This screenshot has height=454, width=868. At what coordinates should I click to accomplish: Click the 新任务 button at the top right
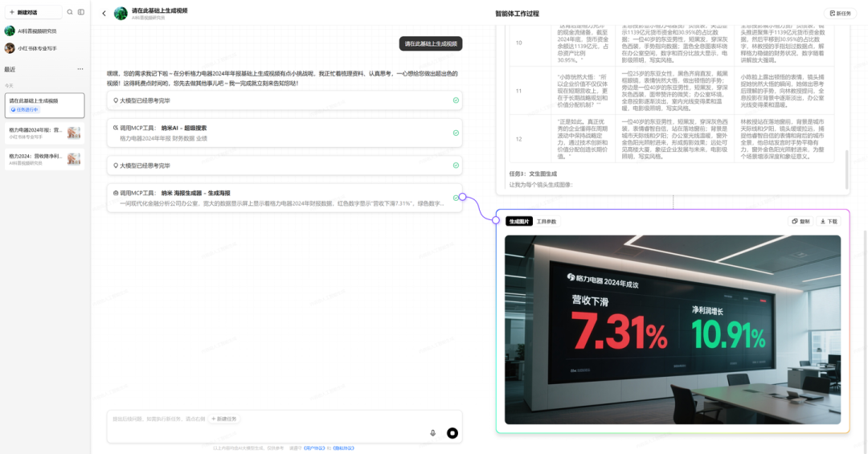(x=841, y=14)
